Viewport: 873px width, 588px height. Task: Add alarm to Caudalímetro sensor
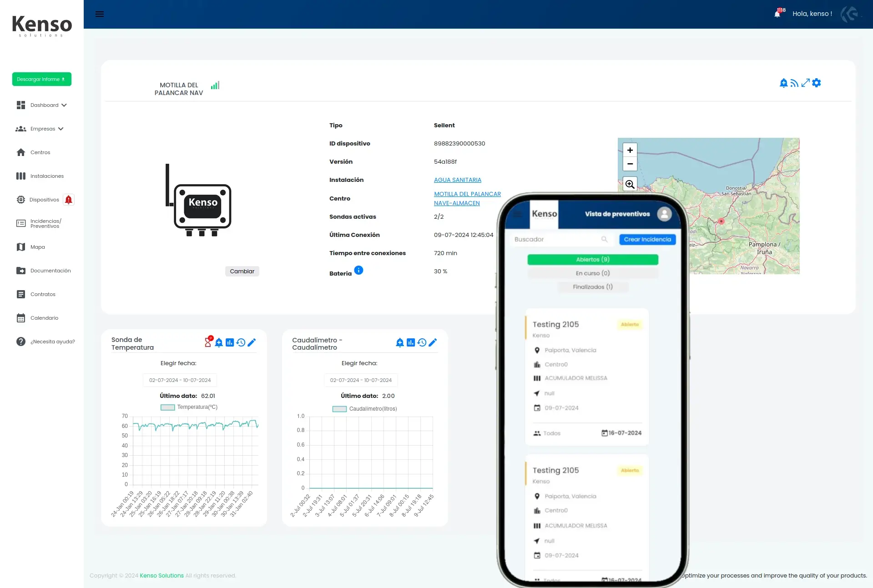pos(400,342)
